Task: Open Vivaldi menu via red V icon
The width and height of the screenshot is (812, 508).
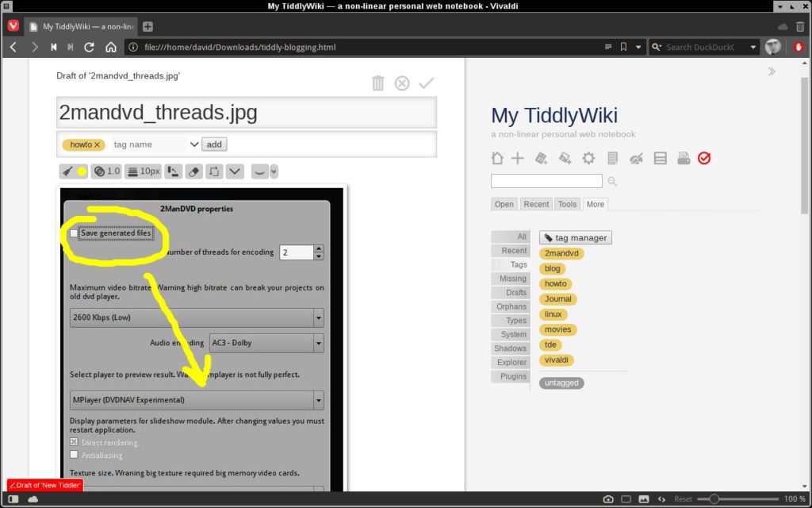Action: point(13,26)
